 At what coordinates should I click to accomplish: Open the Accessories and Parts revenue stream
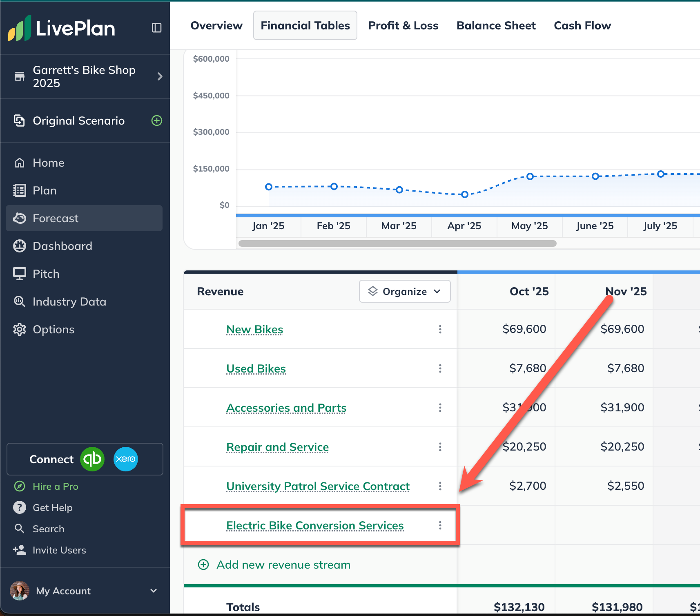286,408
